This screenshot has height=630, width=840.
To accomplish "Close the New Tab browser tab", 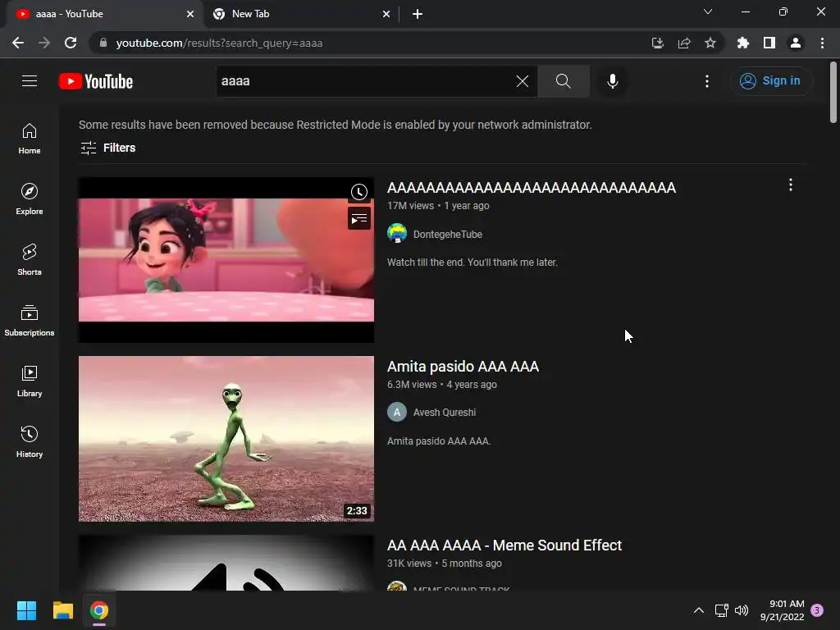I will tap(386, 14).
